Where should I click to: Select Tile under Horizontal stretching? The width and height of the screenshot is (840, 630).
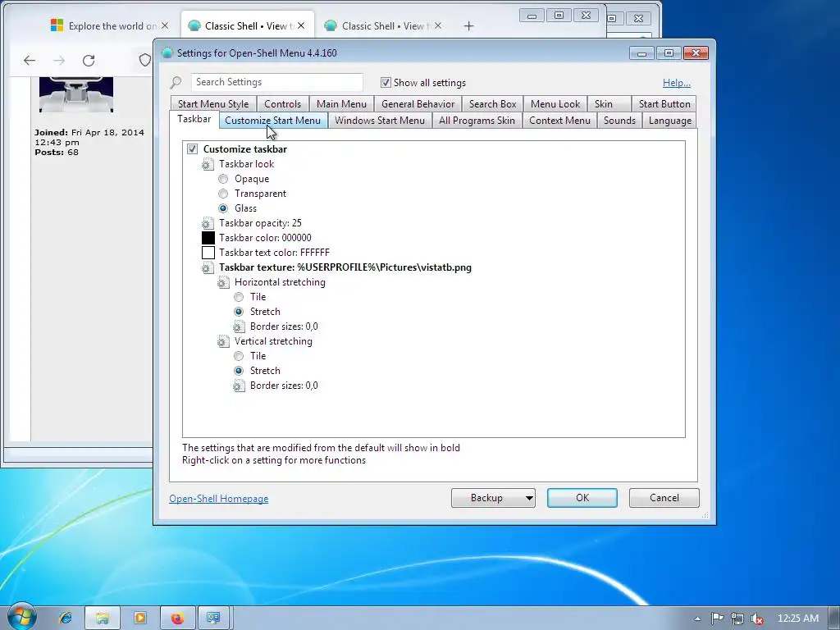239,297
